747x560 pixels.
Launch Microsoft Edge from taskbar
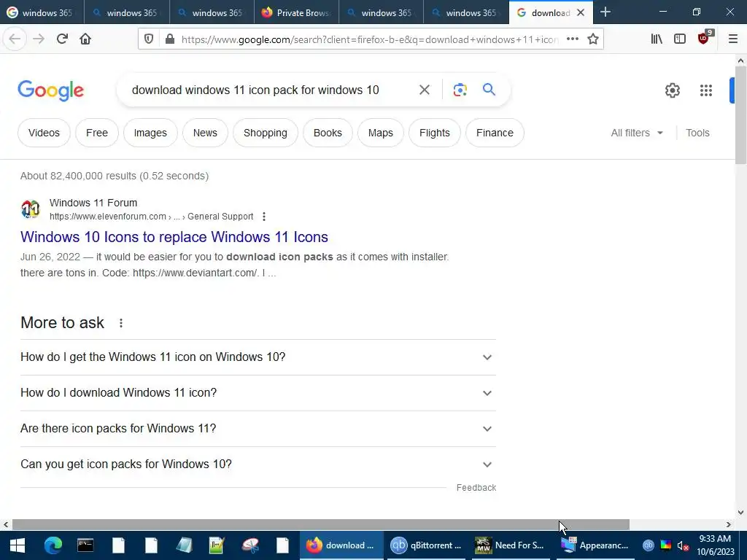53,545
